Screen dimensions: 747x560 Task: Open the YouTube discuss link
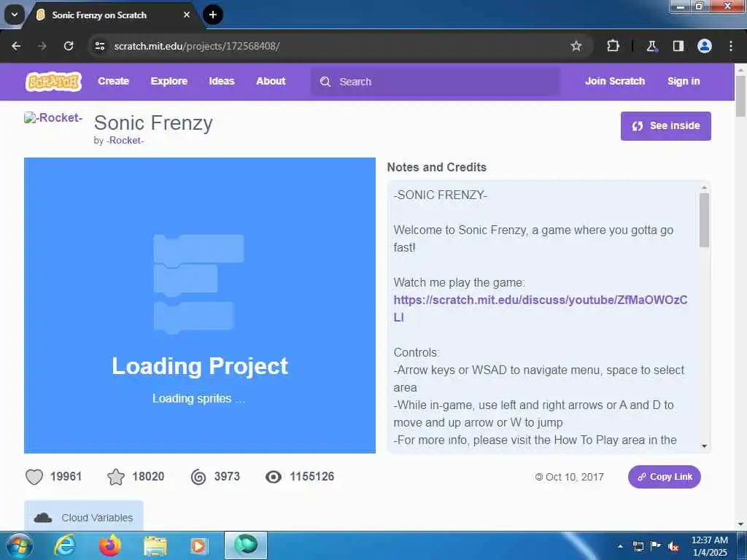pyautogui.click(x=541, y=308)
